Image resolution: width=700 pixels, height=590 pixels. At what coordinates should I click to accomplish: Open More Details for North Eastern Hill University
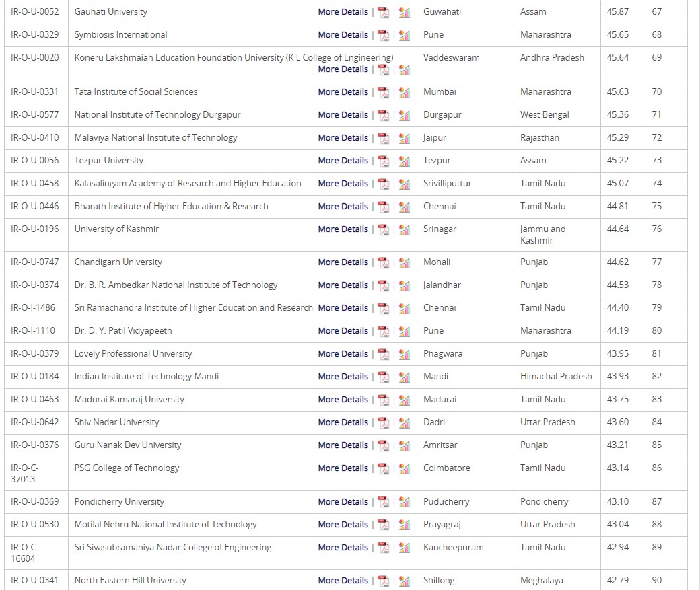[x=343, y=581]
